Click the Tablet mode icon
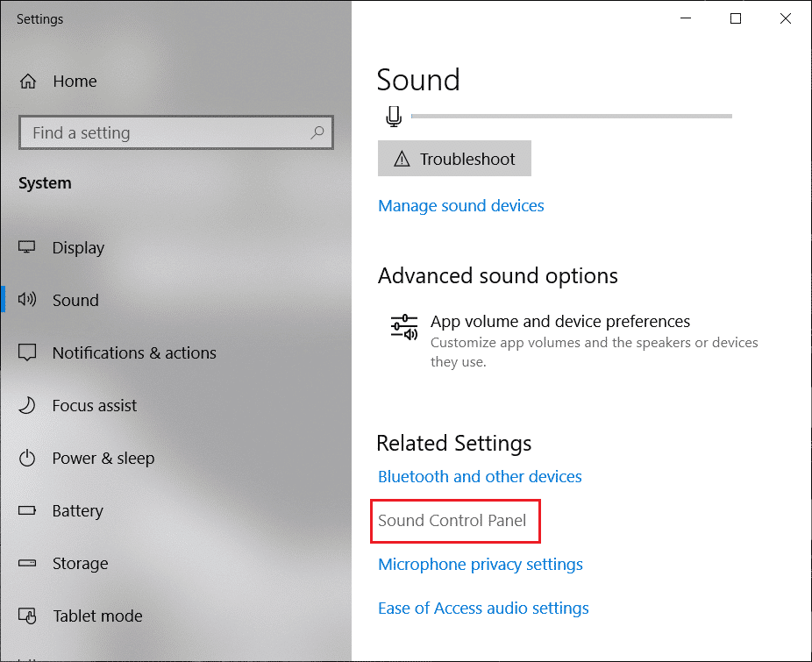812x662 pixels. click(x=27, y=616)
